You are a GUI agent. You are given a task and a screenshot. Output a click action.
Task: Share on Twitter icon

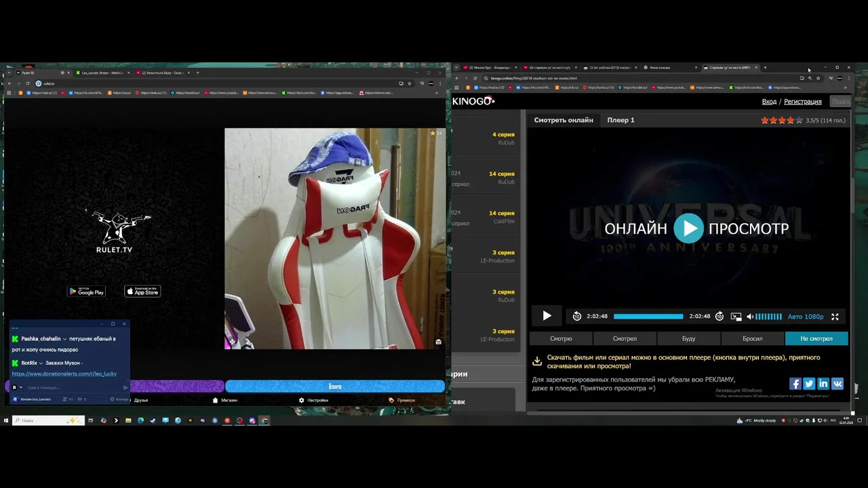(x=809, y=384)
